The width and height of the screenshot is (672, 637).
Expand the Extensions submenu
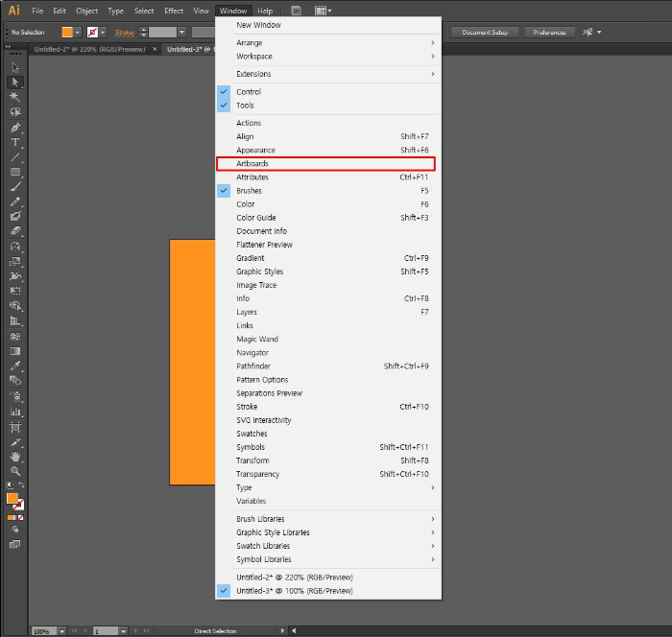click(328, 74)
